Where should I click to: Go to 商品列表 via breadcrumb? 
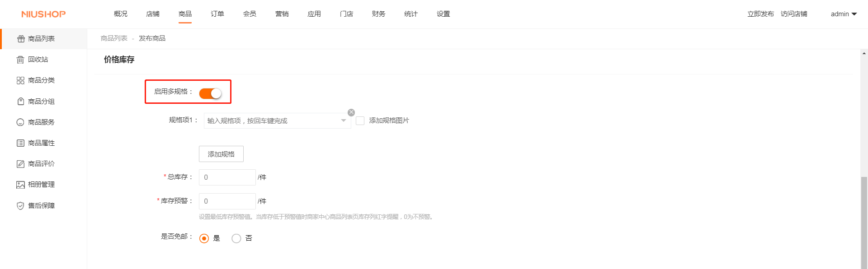114,38
